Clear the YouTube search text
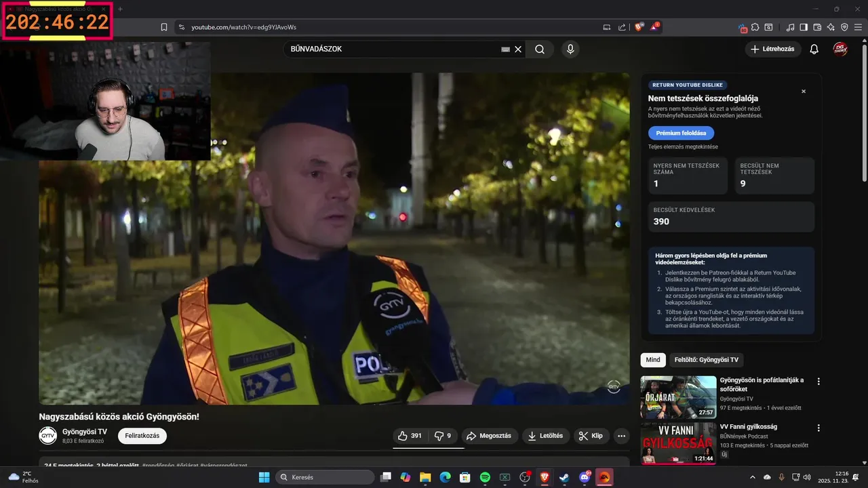Screen dimensions: 868x488 pyautogui.click(x=518, y=49)
